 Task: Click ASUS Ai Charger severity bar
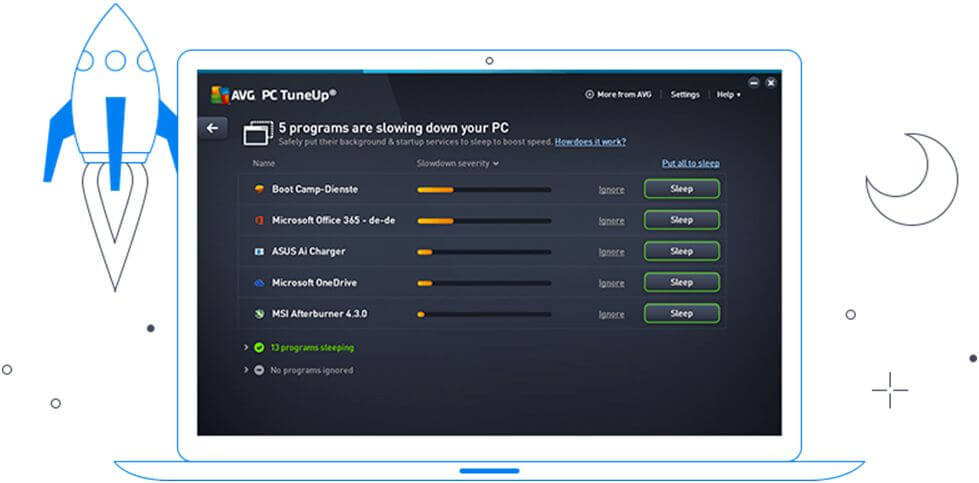pyautogui.click(x=484, y=251)
